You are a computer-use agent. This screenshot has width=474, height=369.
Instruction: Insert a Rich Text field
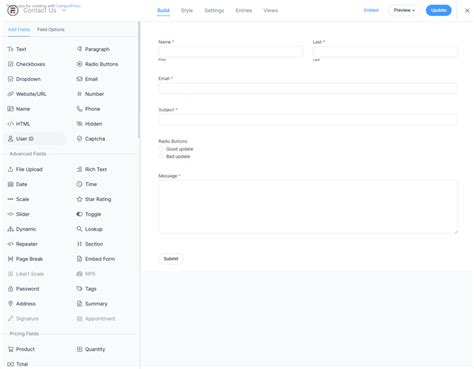[x=92, y=169]
